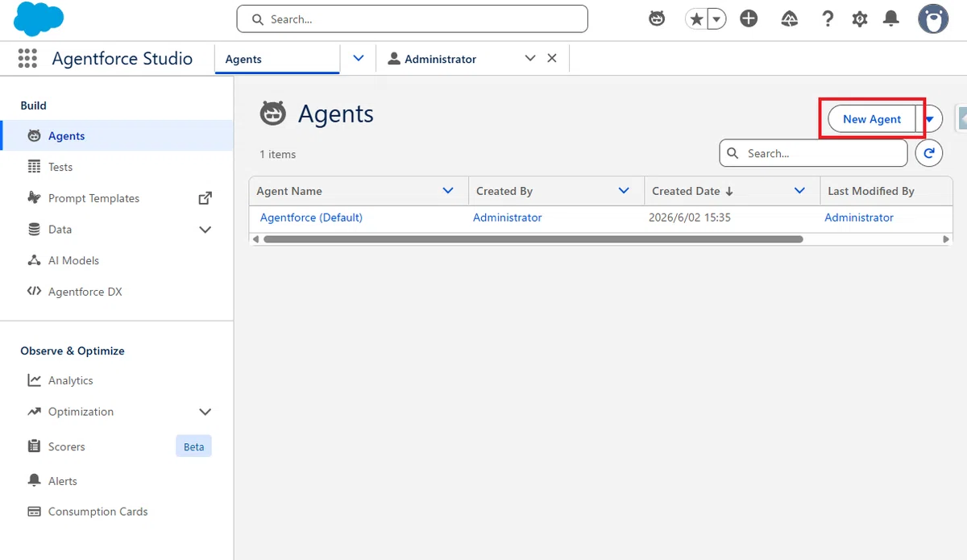Switch to the Administrator workspace tab
The height and width of the screenshot is (560, 967).
pos(440,59)
